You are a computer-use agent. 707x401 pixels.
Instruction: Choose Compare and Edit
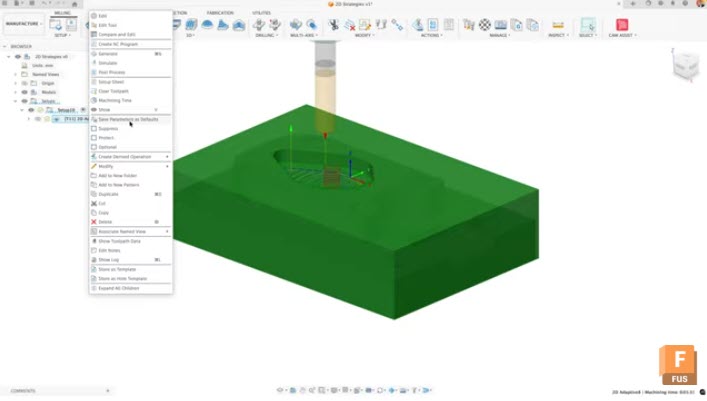[131, 34]
